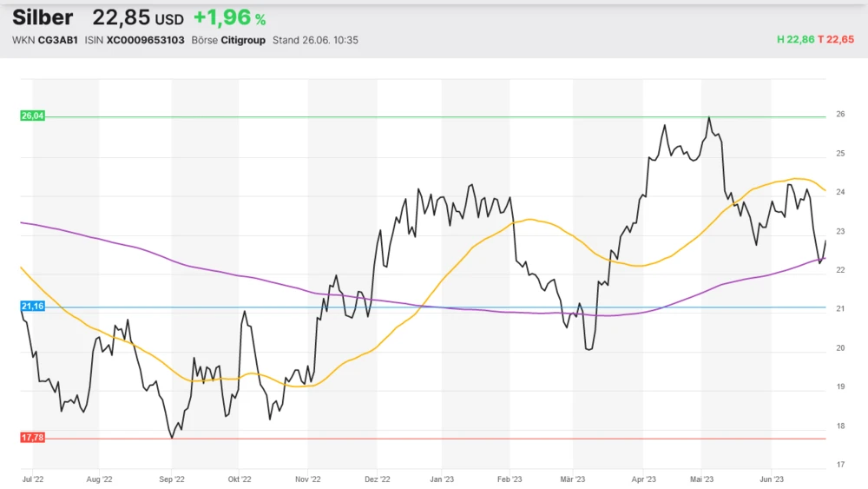
Task: Select the Silber title heading
Action: click(x=43, y=17)
